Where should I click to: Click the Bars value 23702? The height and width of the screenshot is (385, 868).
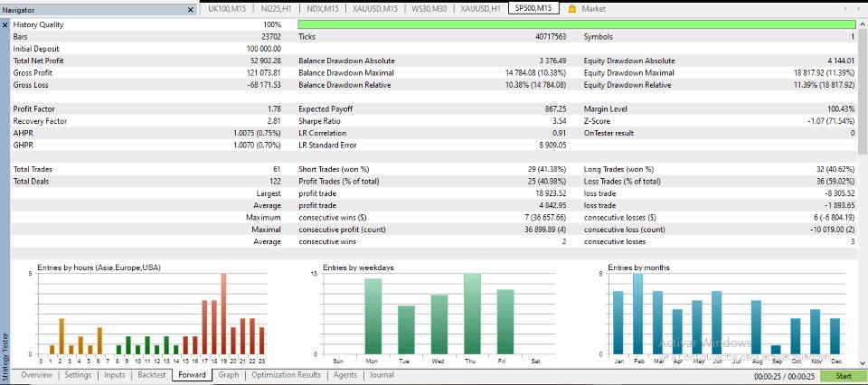[x=271, y=37]
